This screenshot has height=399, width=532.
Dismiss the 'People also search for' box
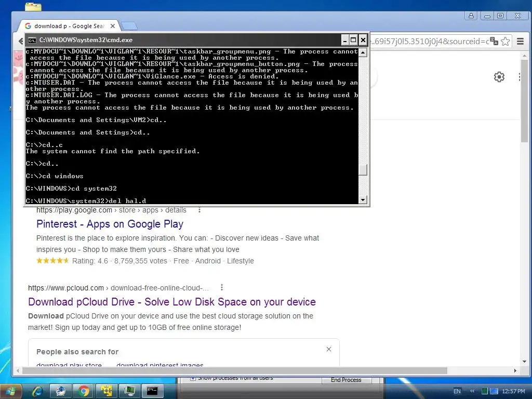click(329, 349)
